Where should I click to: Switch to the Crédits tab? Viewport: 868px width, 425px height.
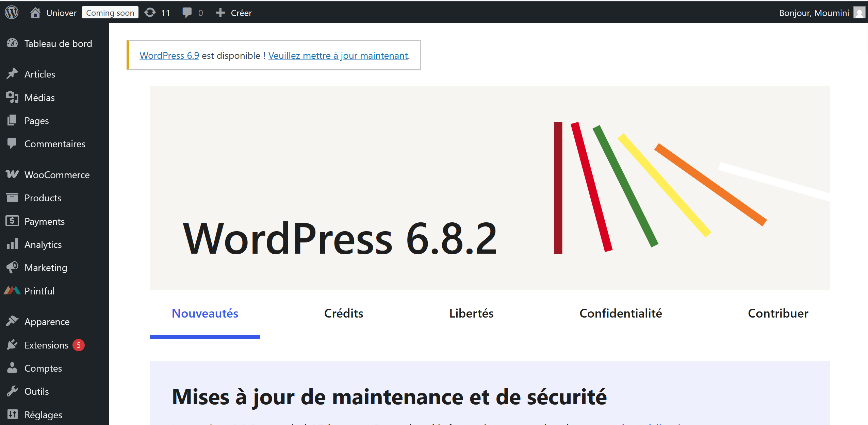(x=343, y=313)
